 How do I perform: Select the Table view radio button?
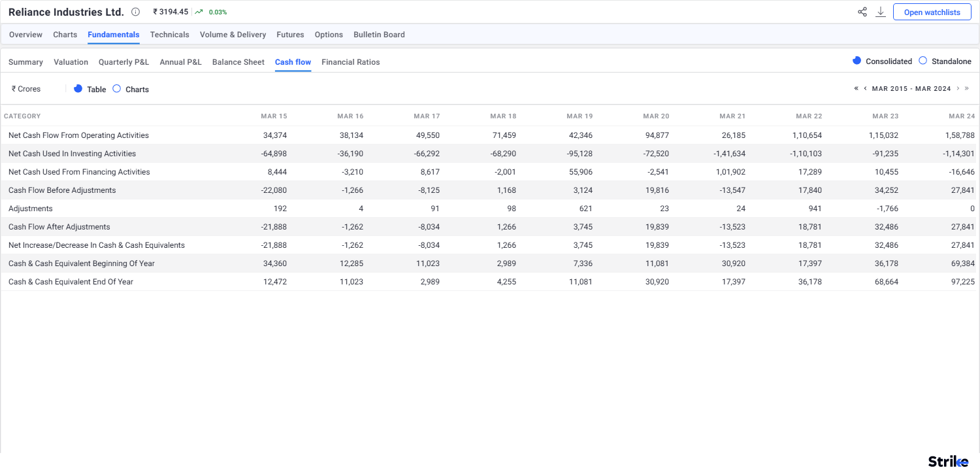click(78, 88)
